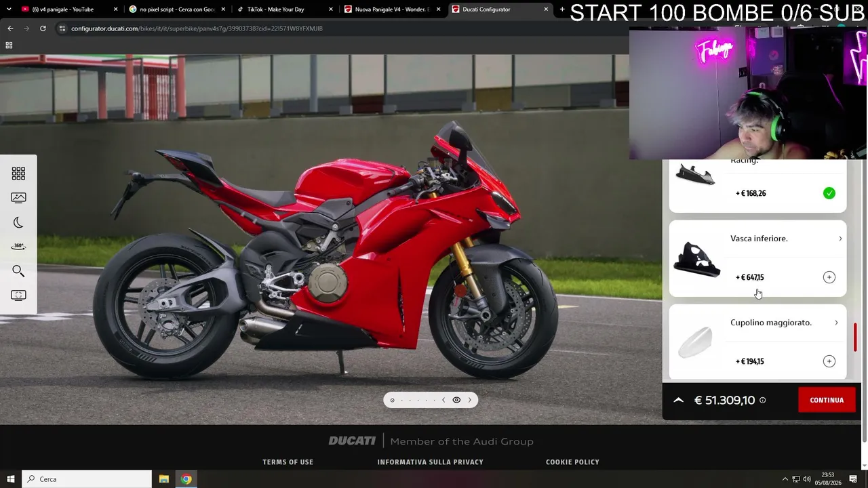
Task: Open INFORMATIVA SULLA PRIVACY link
Action: coord(430,462)
